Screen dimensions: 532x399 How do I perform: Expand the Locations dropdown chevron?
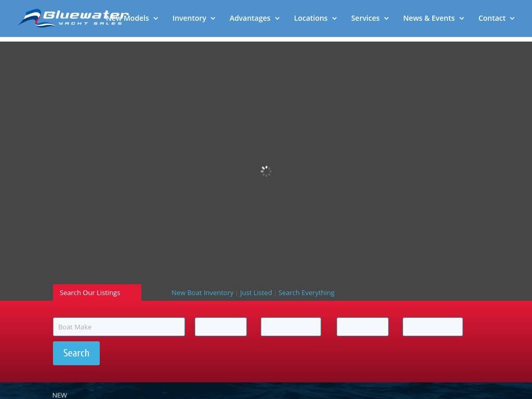click(x=334, y=19)
